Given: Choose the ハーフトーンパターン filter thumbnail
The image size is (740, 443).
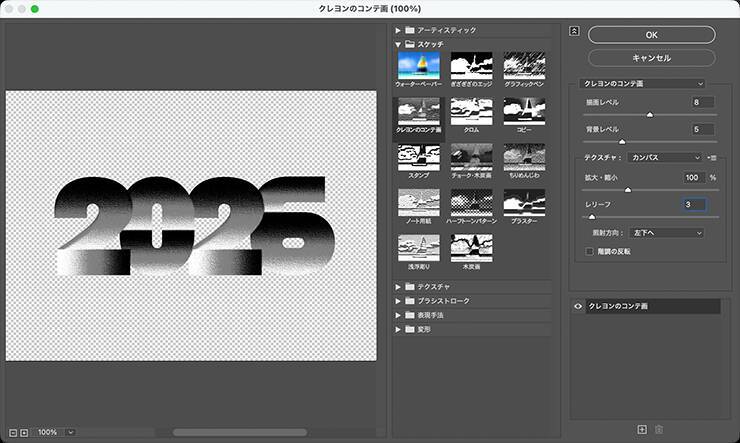Looking at the screenshot, I should coord(471,202).
